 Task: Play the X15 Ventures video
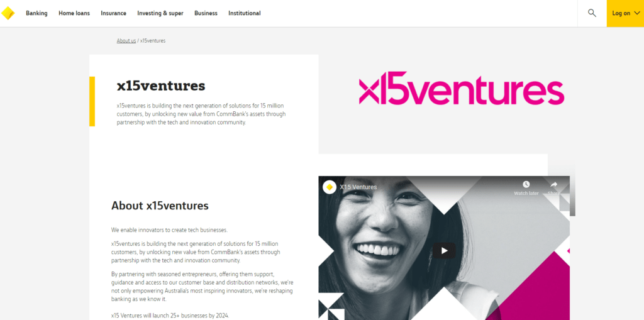(444, 251)
